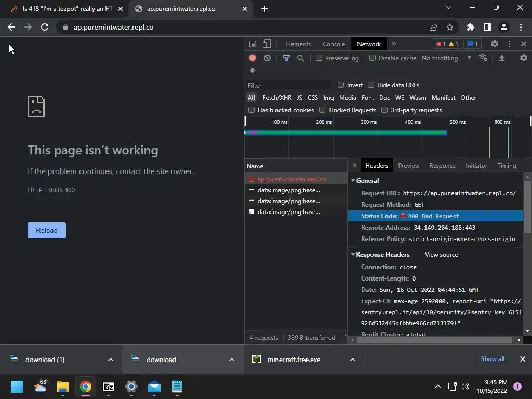The width and height of the screenshot is (532, 399).
Task: Clear the network log icon
Action: 268,58
